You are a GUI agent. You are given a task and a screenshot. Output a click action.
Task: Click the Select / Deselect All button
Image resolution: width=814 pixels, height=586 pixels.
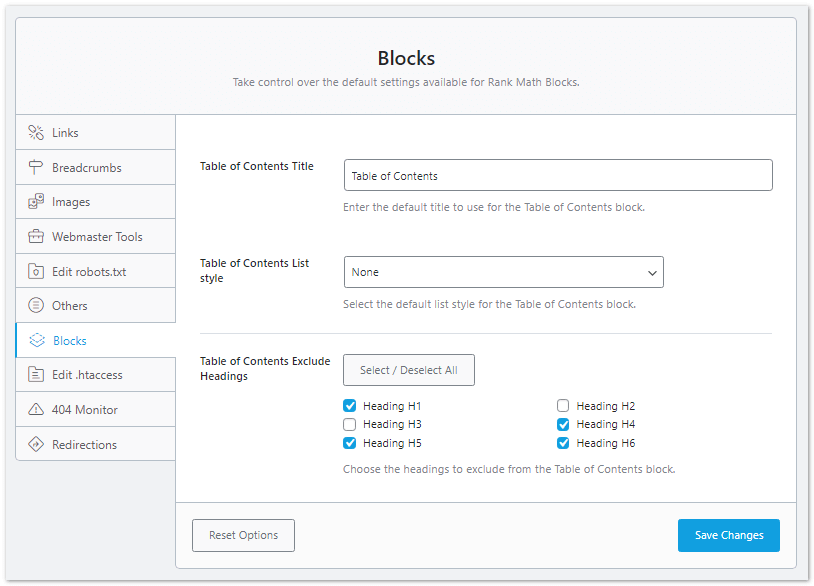tap(408, 369)
